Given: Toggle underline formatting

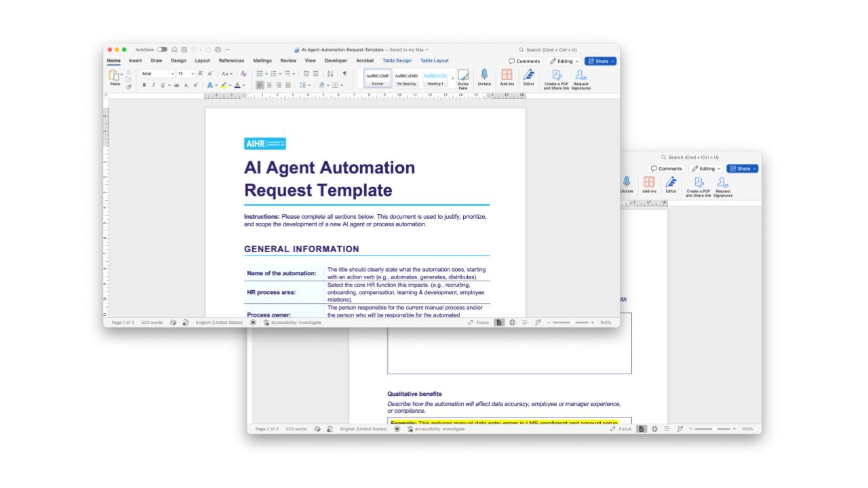Looking at the screenshot, I should (x=161, y=85).
